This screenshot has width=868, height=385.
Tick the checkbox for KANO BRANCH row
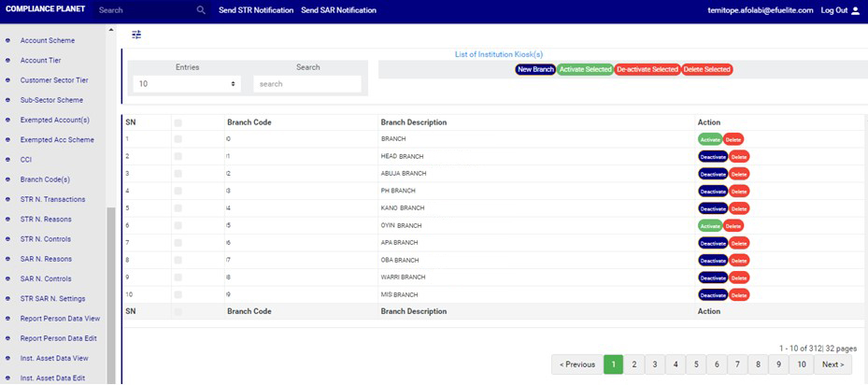point(178,208)
